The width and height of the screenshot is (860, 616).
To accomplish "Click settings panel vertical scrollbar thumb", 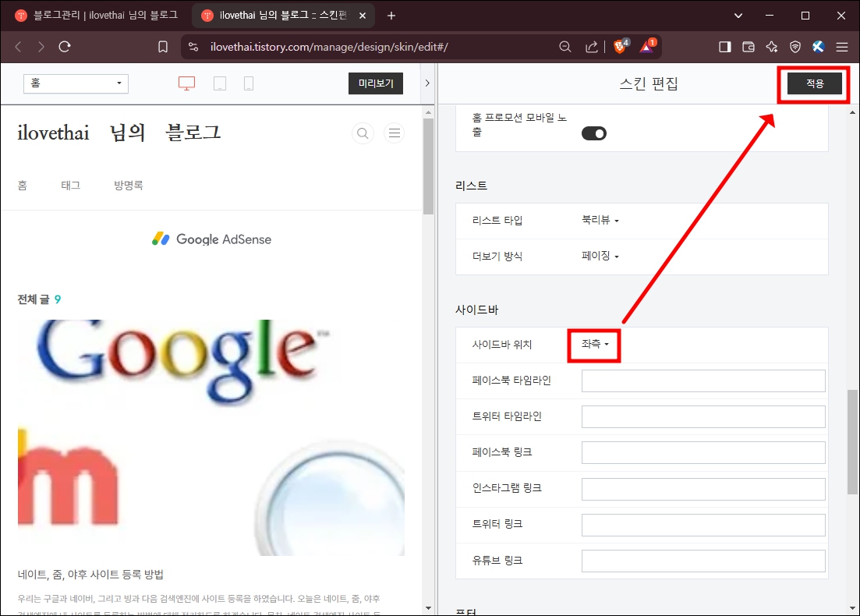I will point(852,442).
